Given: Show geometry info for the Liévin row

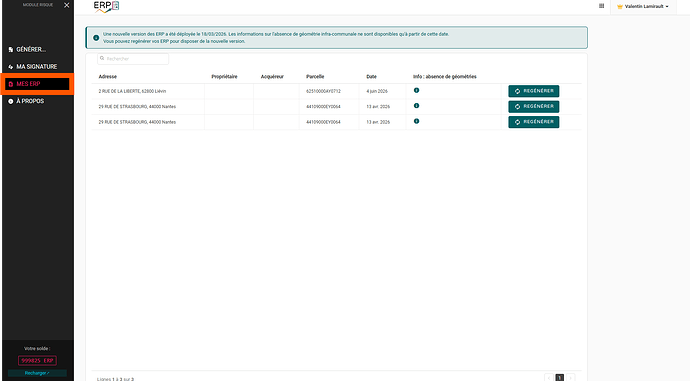Looking at the screenshot, I should [x=416, y=90].
